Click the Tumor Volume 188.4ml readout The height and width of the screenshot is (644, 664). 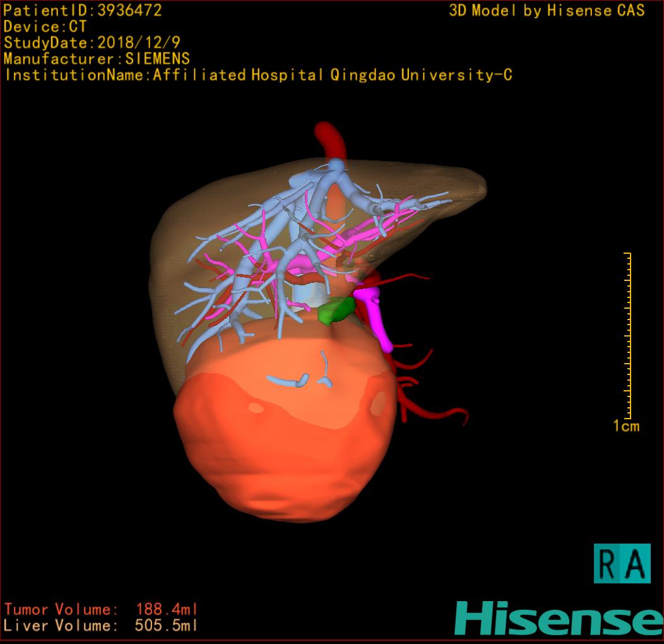[x=101, y=609]
